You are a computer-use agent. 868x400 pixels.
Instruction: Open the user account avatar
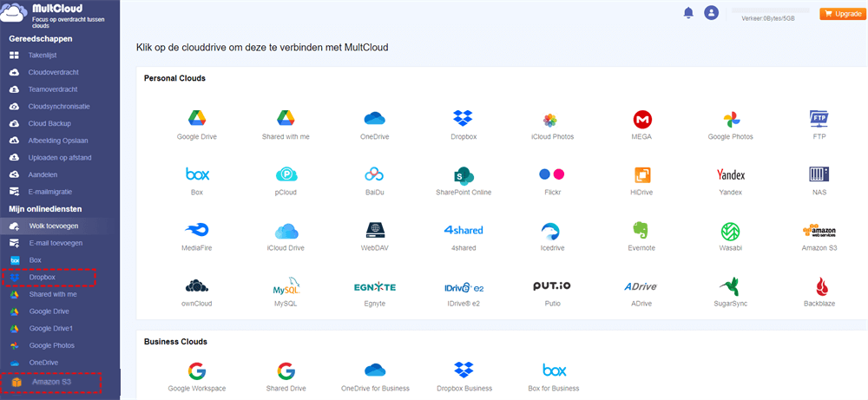click(711, 13)
